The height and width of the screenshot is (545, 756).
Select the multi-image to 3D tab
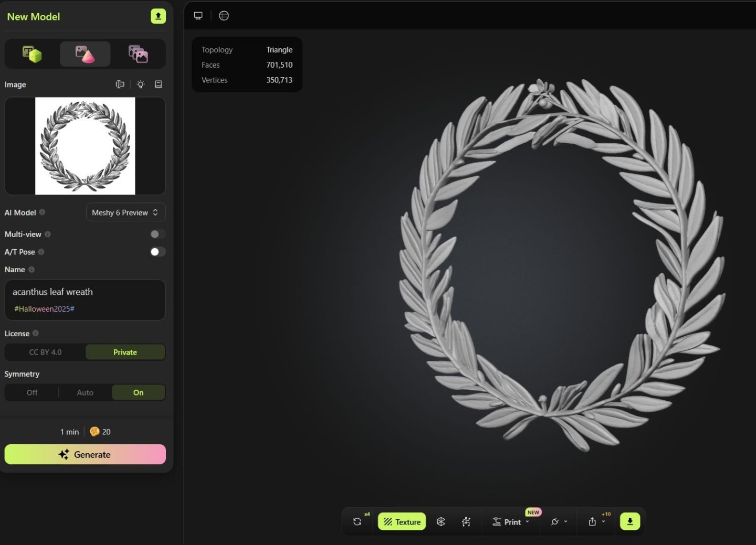[138, 54]
